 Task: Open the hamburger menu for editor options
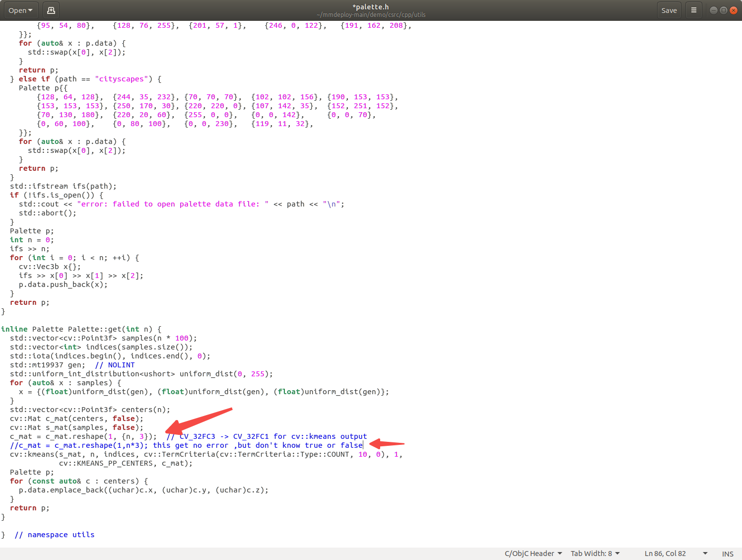693,10
